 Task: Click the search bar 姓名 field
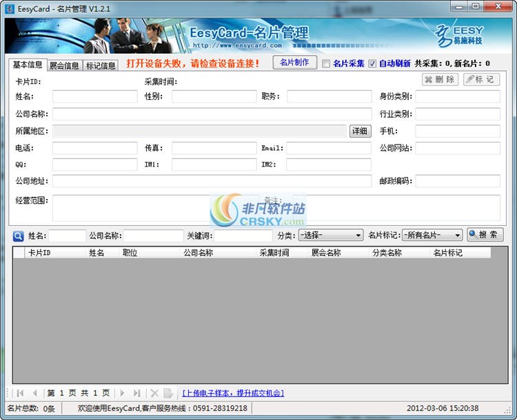(x=68, y=236)
